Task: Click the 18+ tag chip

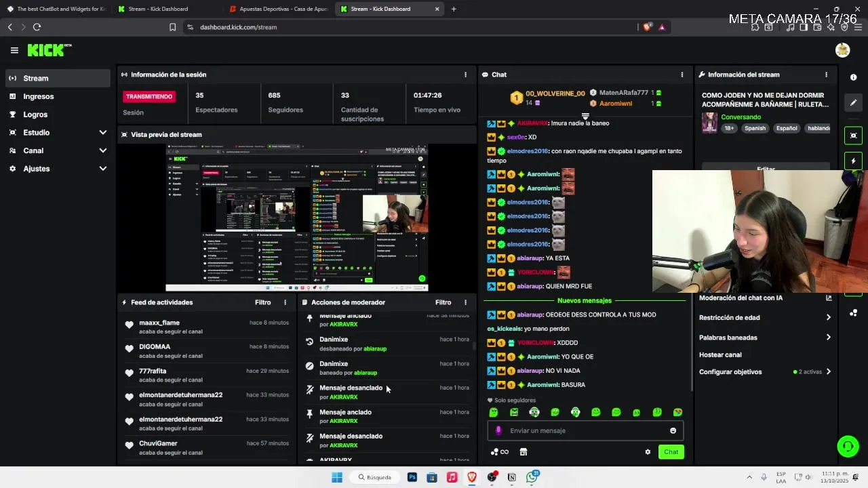Action: pos(729,128)
